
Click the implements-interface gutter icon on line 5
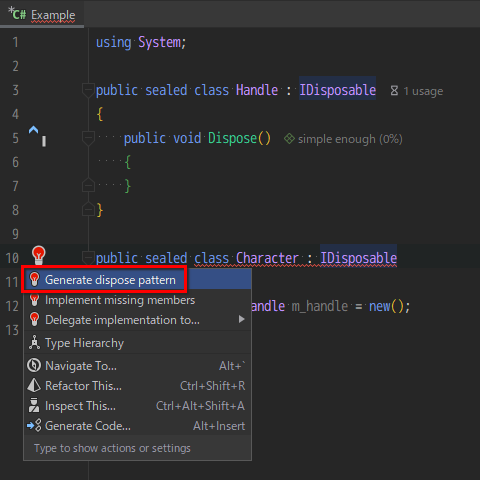(x=33, y=130)
